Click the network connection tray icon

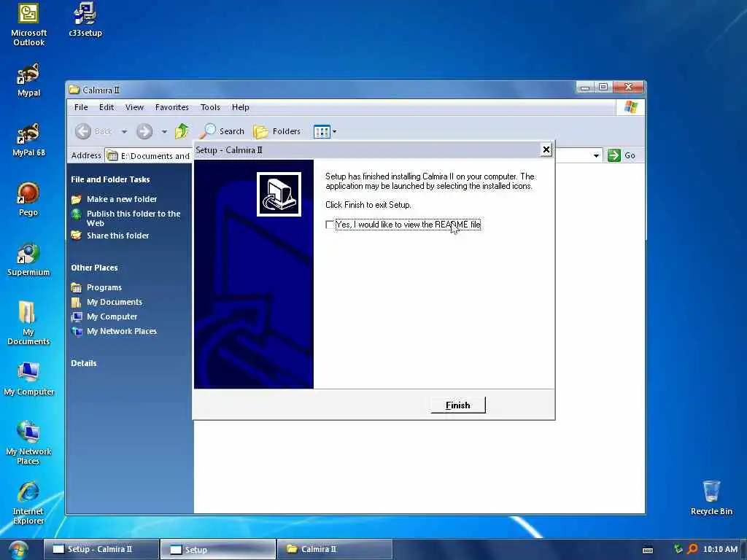(x=678, y=549)
